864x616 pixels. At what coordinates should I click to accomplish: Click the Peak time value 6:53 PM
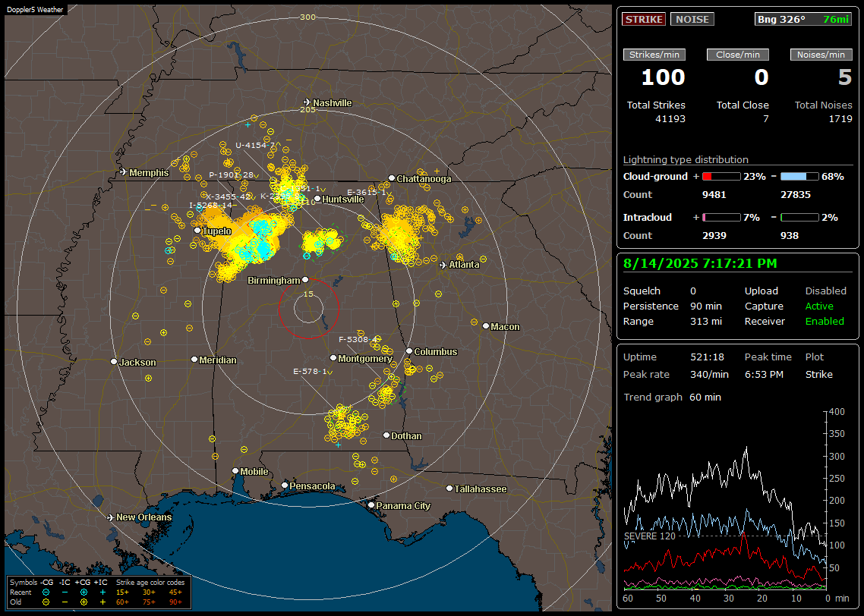[764, 374]
